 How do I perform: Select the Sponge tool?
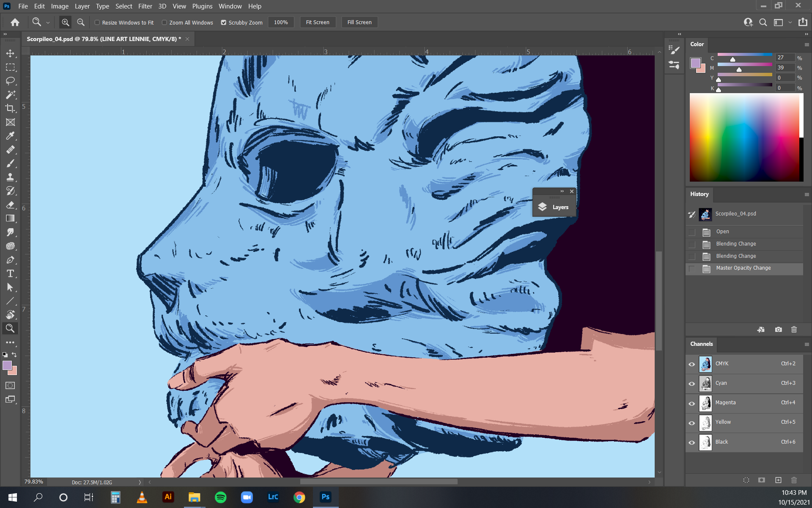10,246
